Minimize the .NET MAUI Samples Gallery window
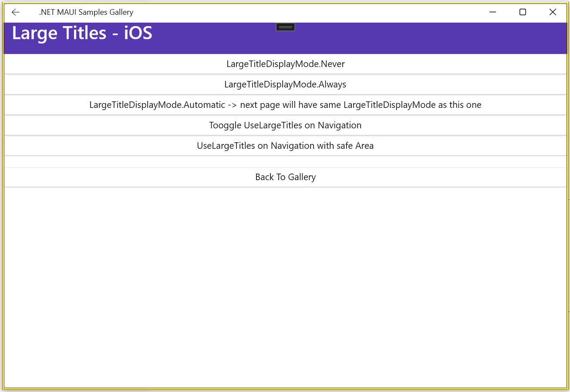 tap(492, 12)
